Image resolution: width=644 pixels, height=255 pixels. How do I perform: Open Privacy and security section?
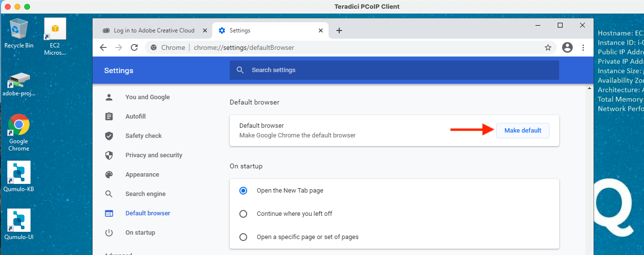tap(154, 155)
